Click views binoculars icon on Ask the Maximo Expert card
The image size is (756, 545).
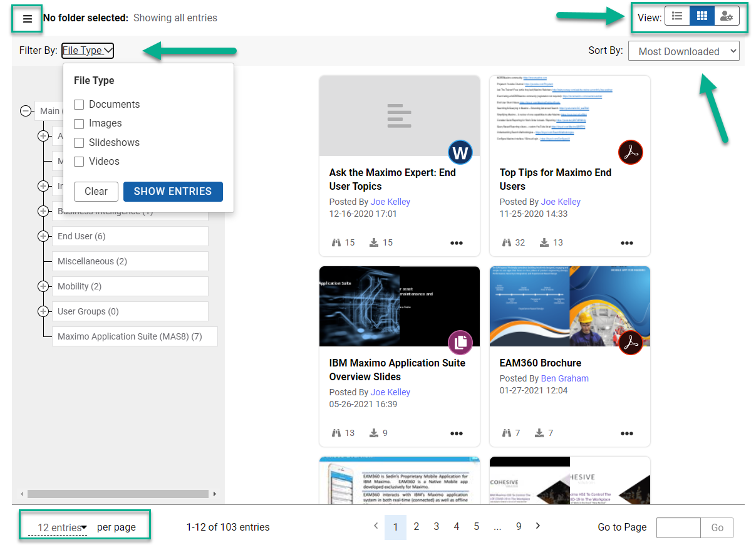point(336,242)
